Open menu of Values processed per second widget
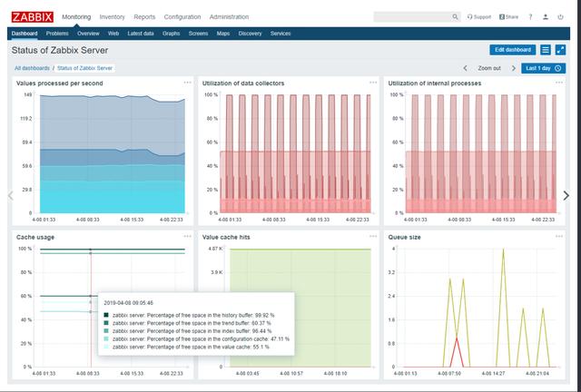This screenshot has width=581, height=392. pyautogui.click(x=188, y=83)
